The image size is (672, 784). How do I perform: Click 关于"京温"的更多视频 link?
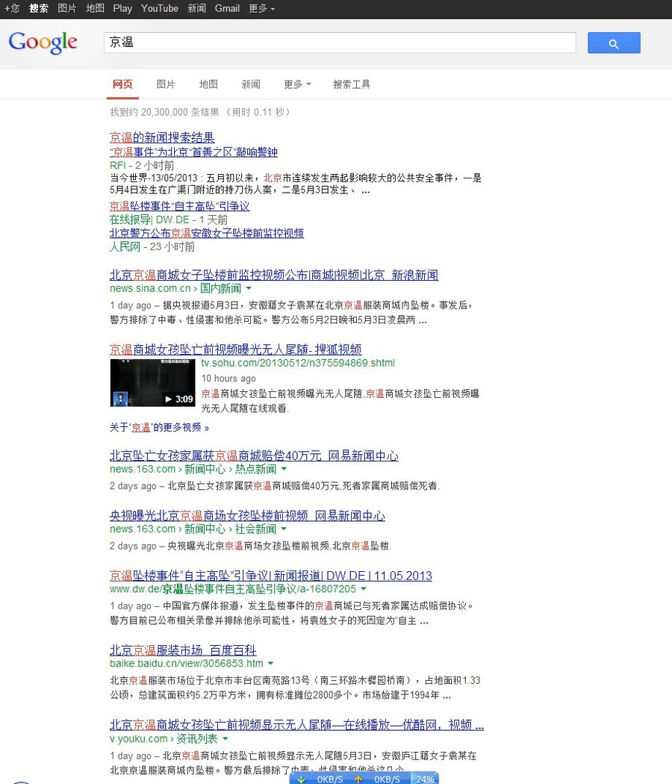click(159, 428)
